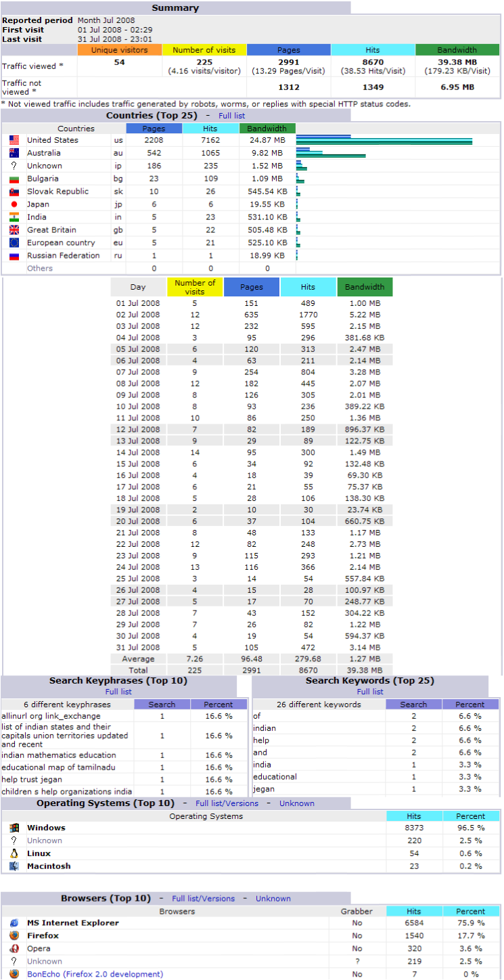
Task: Click the BonEcho browser icon
Action: 14,975
